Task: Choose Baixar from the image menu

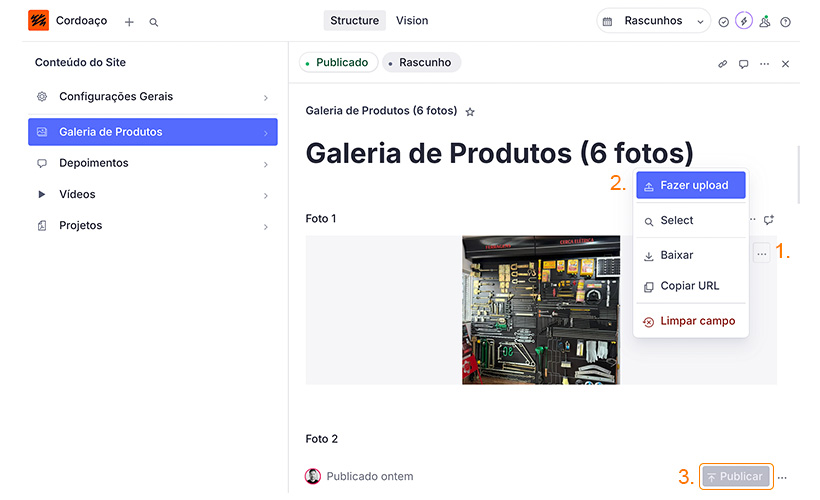Action: click(x=690, y=255)
